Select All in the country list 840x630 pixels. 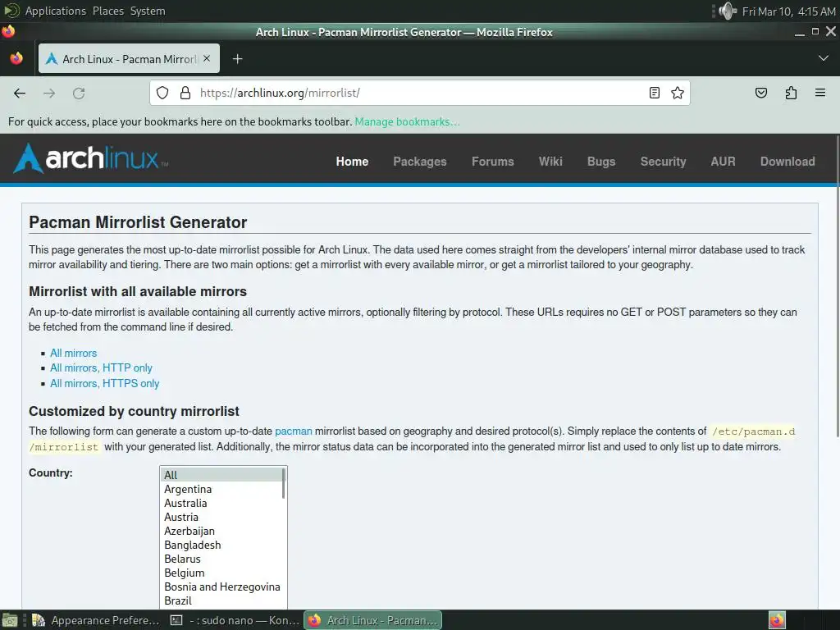(x=221, y=475)
